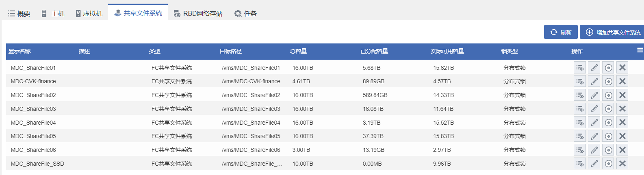The height and width of the screenshot is (175, 644).
Task: Delete the MDC_ShareFile03 shared file system
Action: [x=622, y=109]
